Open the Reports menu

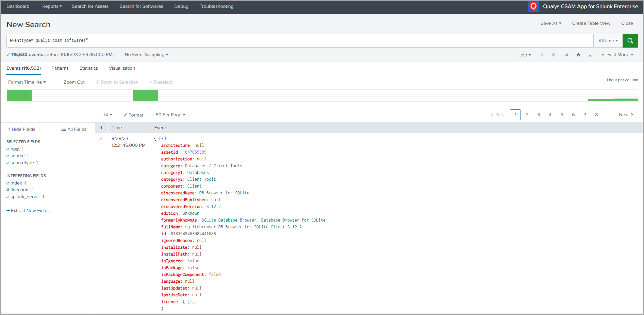pos(52,6)
